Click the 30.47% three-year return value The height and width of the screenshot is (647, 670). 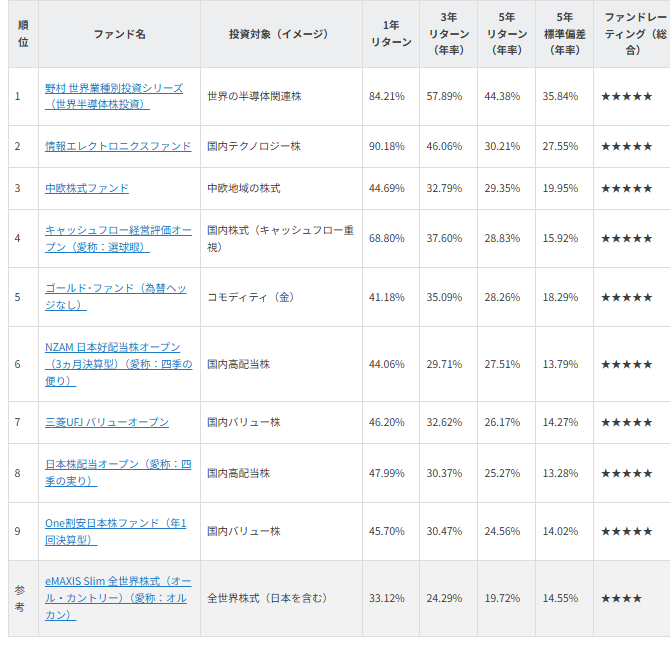coord(444,531)
